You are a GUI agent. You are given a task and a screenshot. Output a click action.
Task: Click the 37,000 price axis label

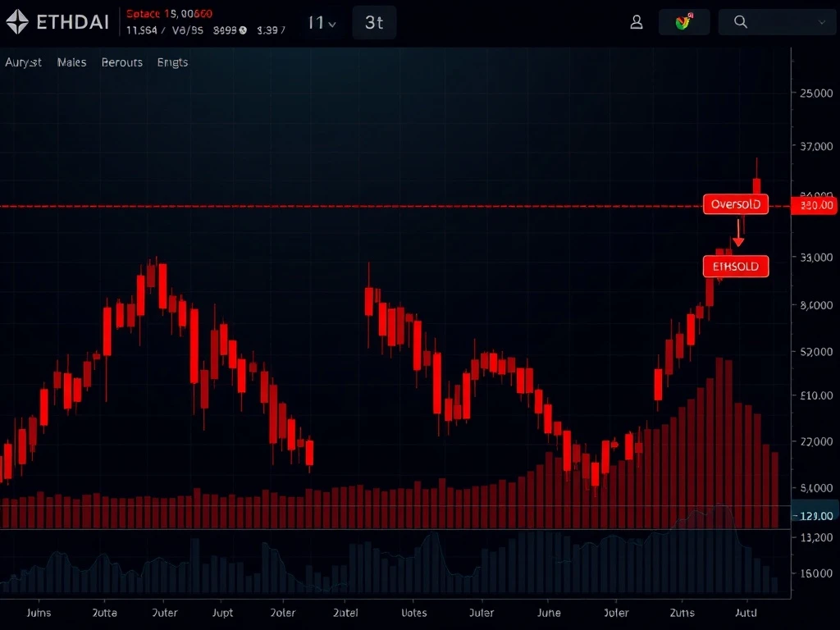816,146
